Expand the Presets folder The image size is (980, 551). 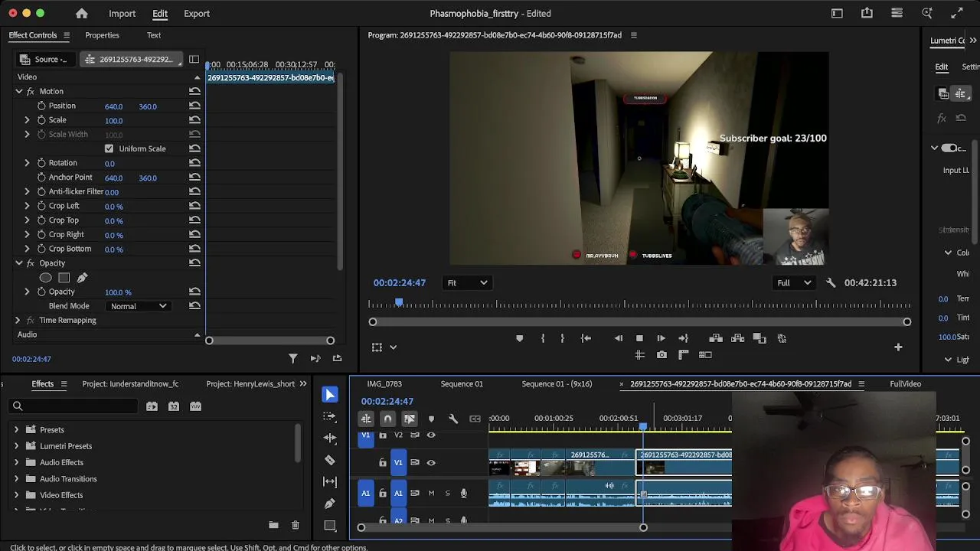[x=16, y=430]
